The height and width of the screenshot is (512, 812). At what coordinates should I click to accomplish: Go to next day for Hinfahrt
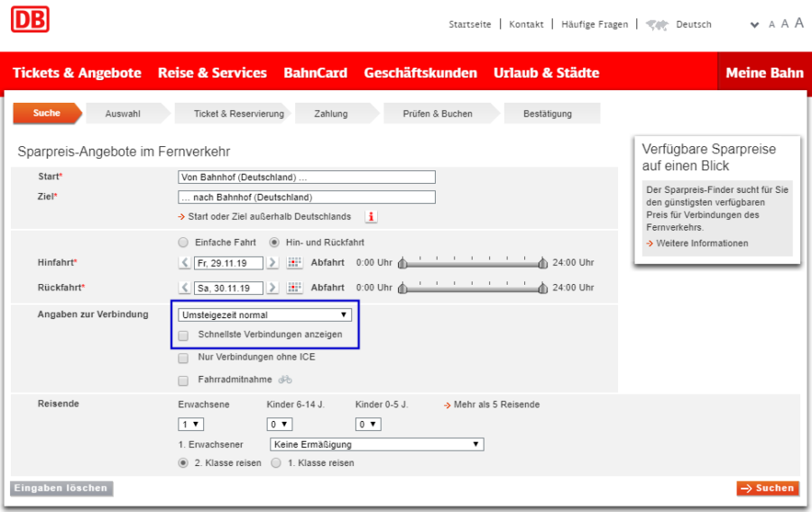tap(272, 262)
